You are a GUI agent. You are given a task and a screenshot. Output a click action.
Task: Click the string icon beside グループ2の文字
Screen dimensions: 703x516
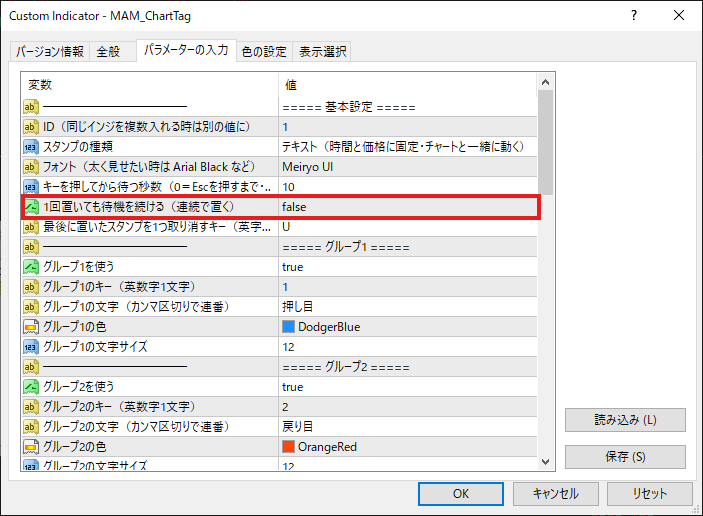30,427
